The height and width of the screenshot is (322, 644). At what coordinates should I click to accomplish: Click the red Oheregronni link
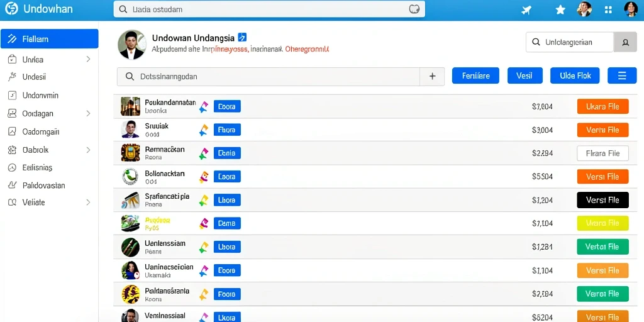(307, 49)
